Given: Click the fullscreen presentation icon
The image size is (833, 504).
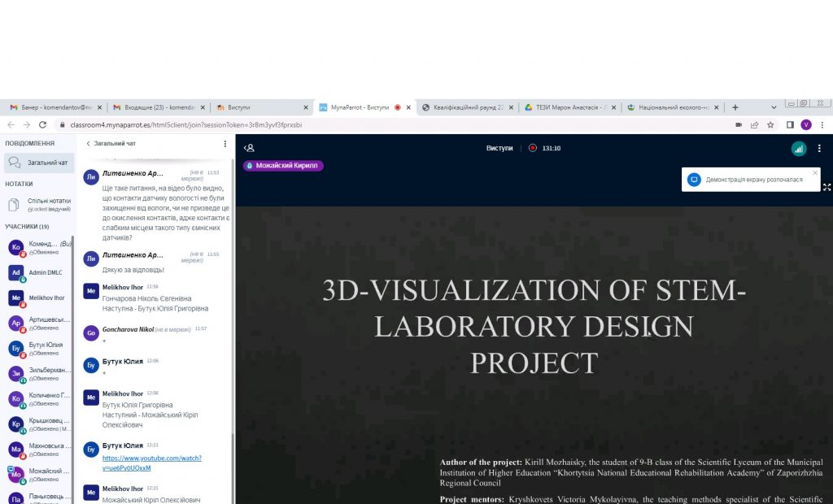Looking at the screenshot, I should coord(826,187).
